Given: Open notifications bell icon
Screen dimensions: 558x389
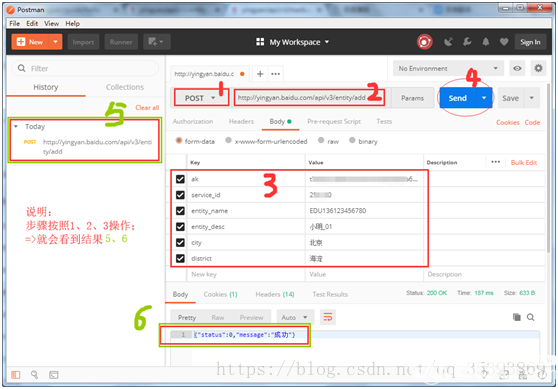Looking at the screenshot, I should (486, 42).
